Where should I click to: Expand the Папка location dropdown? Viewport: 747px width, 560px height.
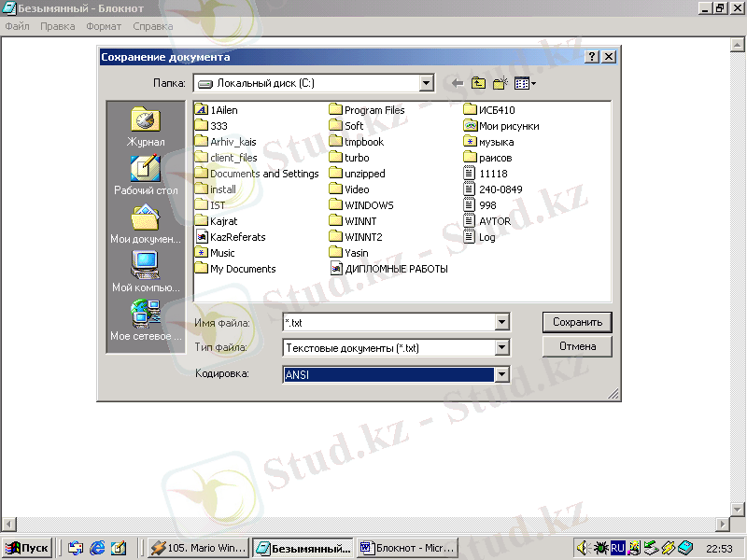427,83
